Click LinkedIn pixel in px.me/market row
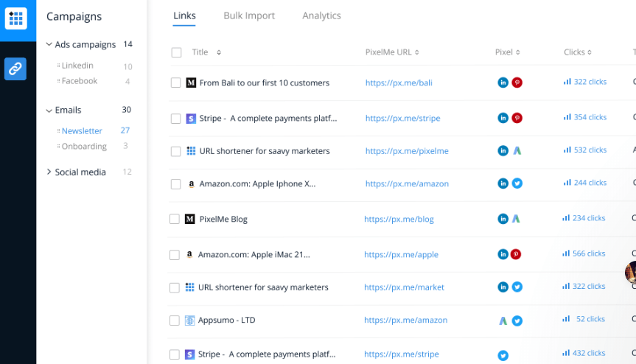636x364 pixels. pyautogui.click(x=503, y=287)
